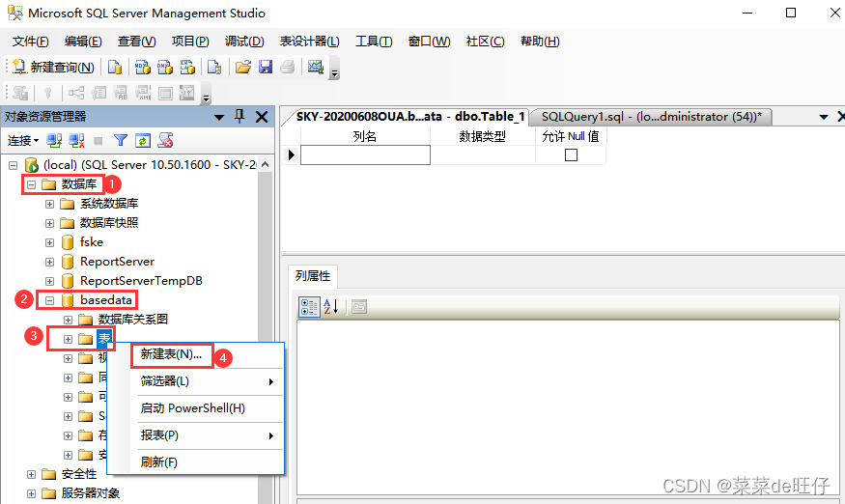Close the Object Explorer panel
845x504 pixels.
[262, 117]
